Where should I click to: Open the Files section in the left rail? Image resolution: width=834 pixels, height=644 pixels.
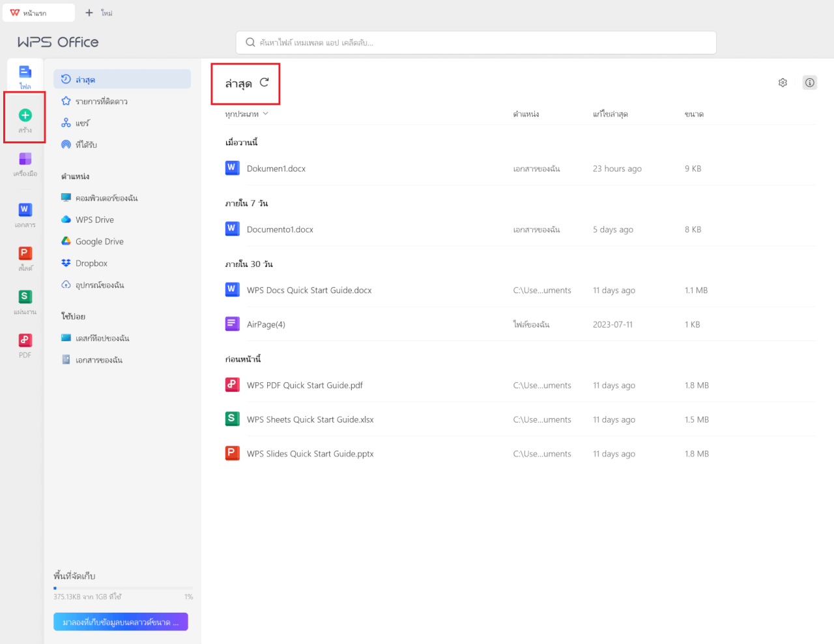(x=25, y=76)
